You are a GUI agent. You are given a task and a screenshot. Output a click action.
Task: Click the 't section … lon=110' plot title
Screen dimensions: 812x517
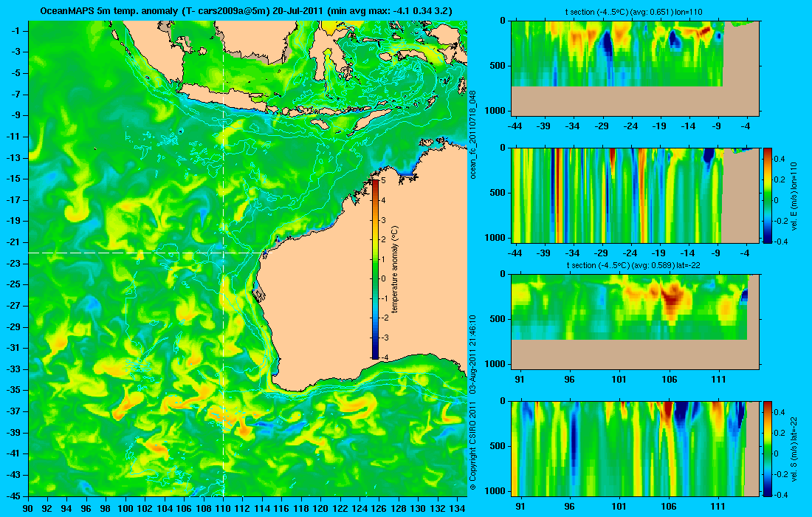point(634,12)
